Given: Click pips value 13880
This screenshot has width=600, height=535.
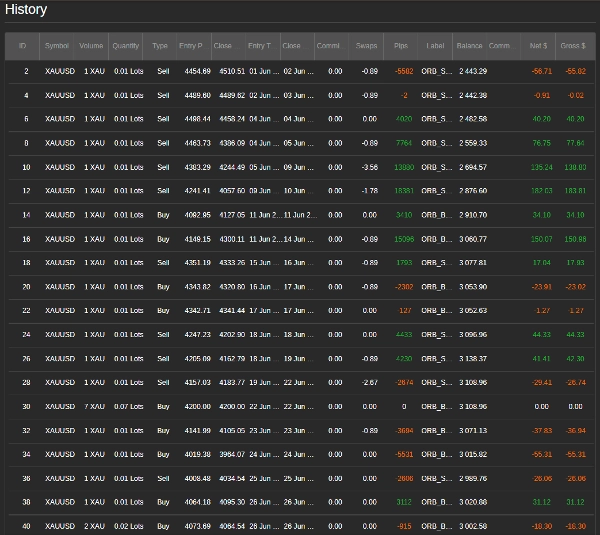Looking at the screenshot, I should click(x=404, y=167).
